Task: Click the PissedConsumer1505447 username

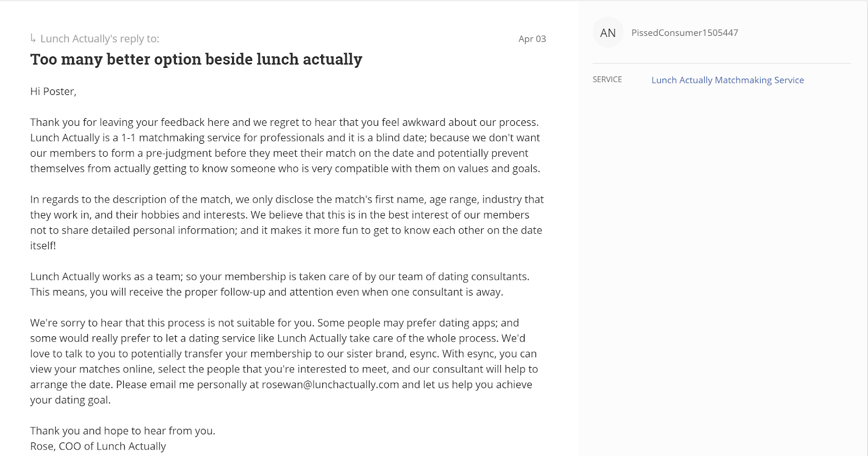Action: (685, 33)
